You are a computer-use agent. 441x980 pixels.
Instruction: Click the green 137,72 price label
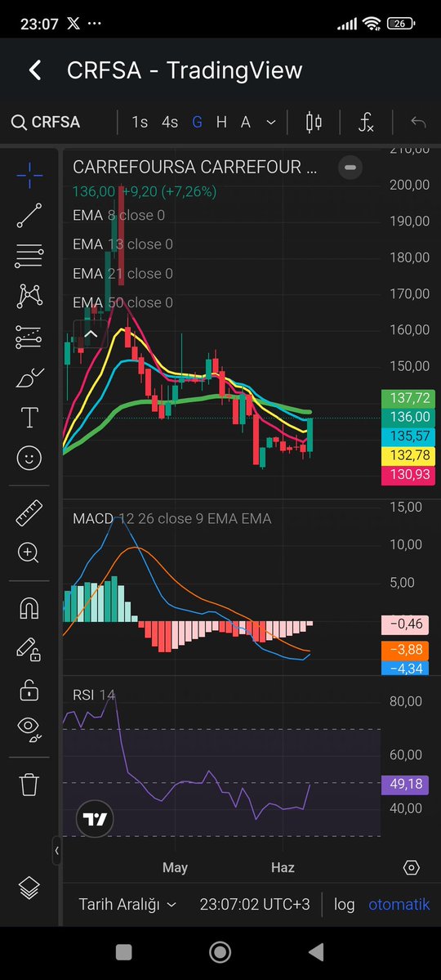click(408, 398)
